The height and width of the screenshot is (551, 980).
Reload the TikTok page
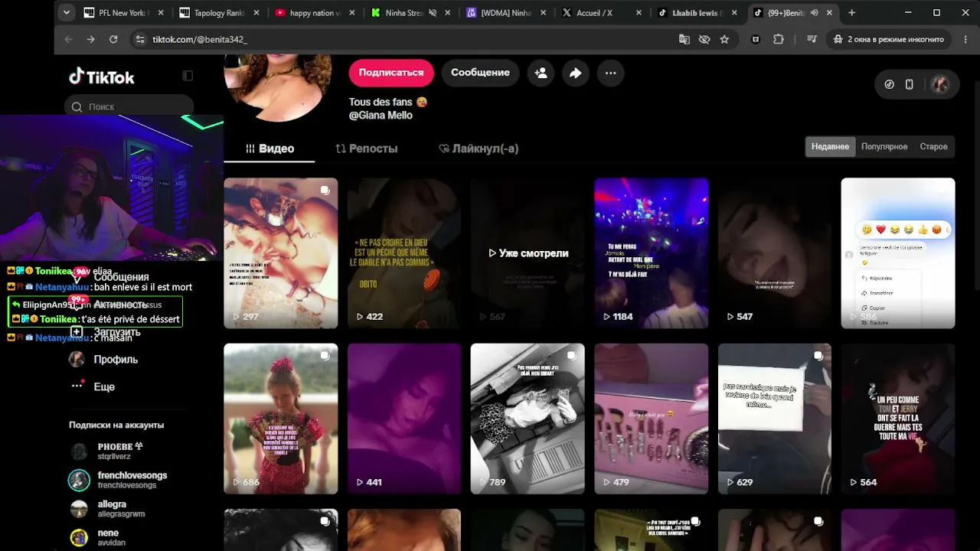tap(113, 39)
